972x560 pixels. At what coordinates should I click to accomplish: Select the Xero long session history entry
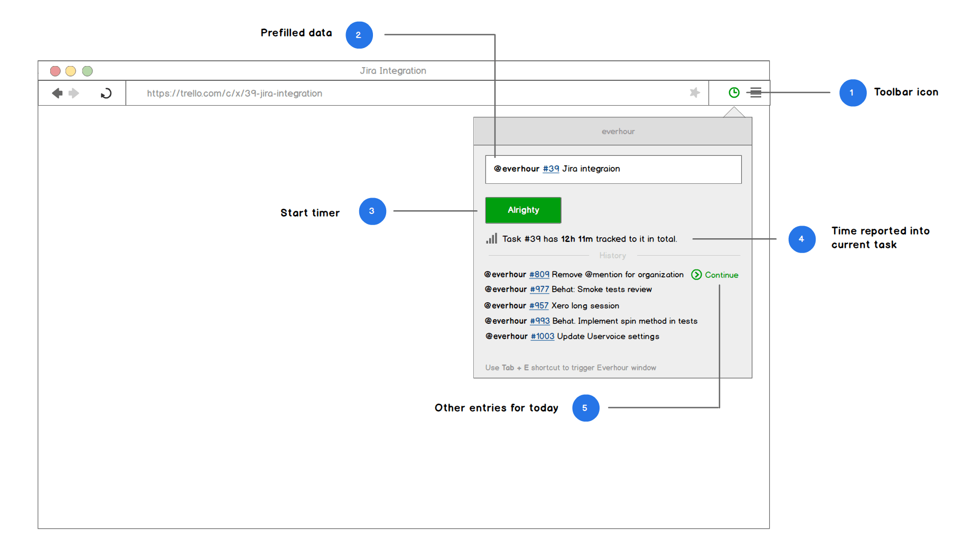pos(585,306)
